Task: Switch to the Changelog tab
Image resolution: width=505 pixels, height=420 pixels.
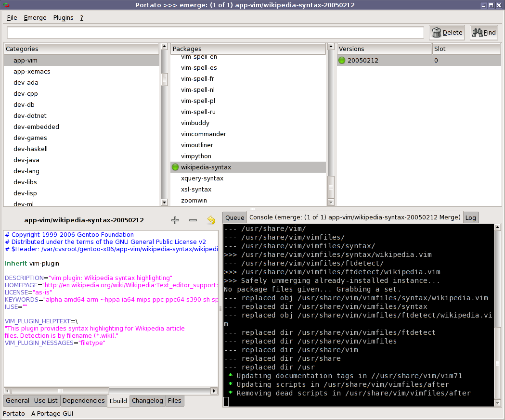Action: 147,401
